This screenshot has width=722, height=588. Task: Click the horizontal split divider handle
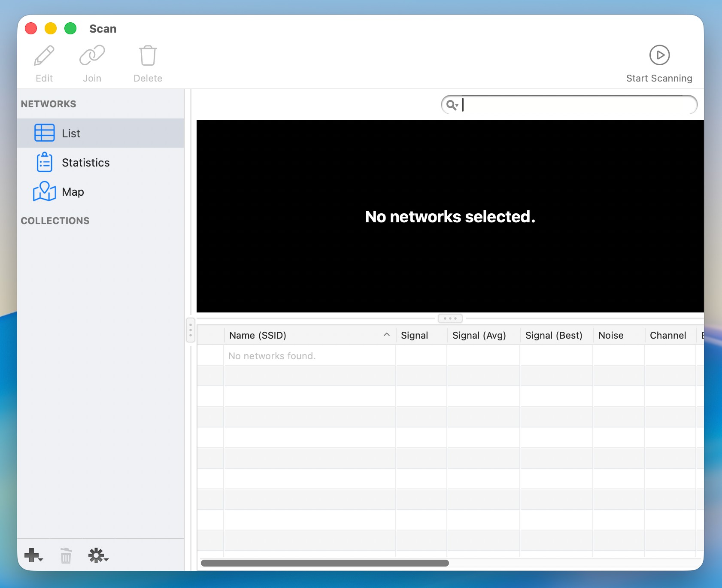tap(450, 318)
